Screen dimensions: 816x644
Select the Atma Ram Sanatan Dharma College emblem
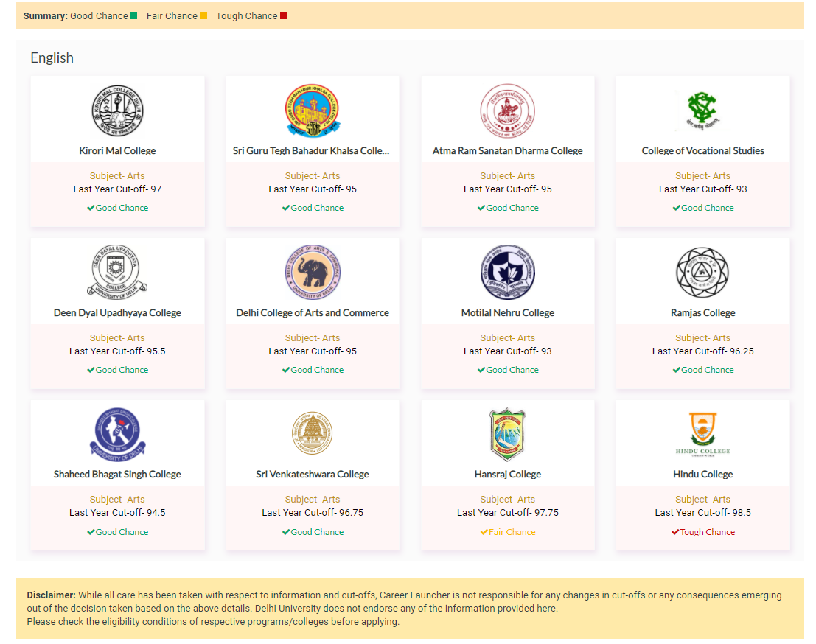coord(507,111)
